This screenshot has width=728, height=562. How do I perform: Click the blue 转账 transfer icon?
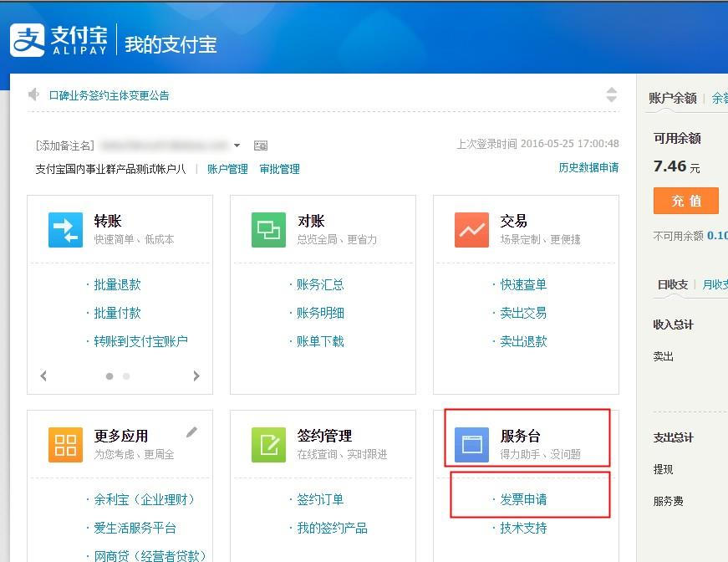(x=65, y=230)
